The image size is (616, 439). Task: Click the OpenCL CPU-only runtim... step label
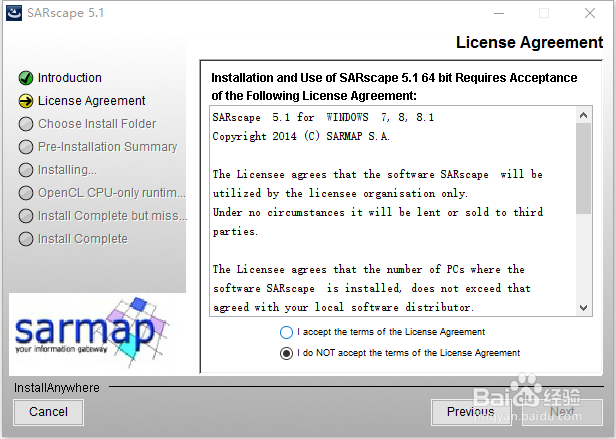coord(112,193)
